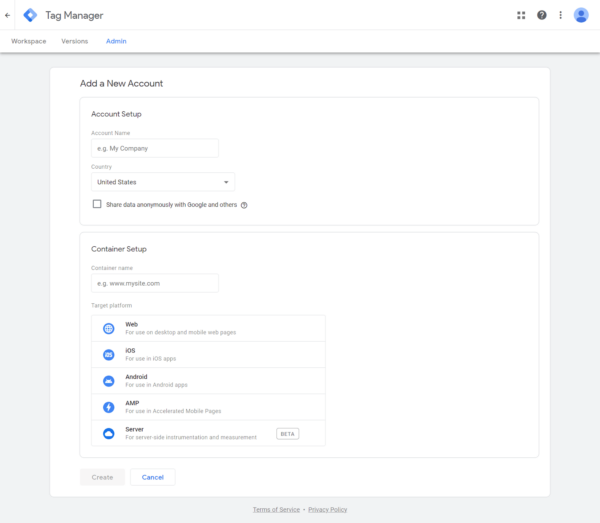This screenshot has width=600, height=523.
Task: Click the Cancel button
Action: (153, 477)
